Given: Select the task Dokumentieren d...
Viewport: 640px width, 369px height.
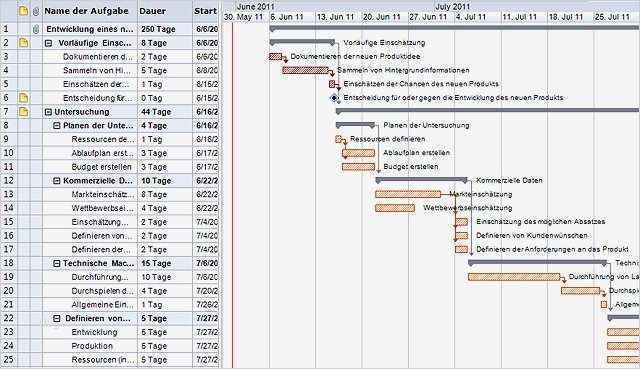Looking at the screenshot, I should tap(98, 57).
